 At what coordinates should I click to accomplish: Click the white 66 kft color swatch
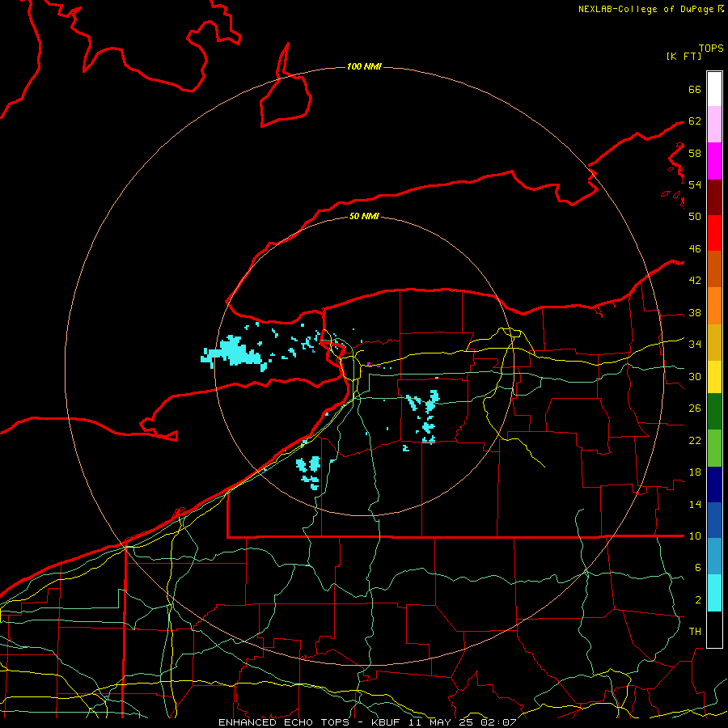[714, 89]
